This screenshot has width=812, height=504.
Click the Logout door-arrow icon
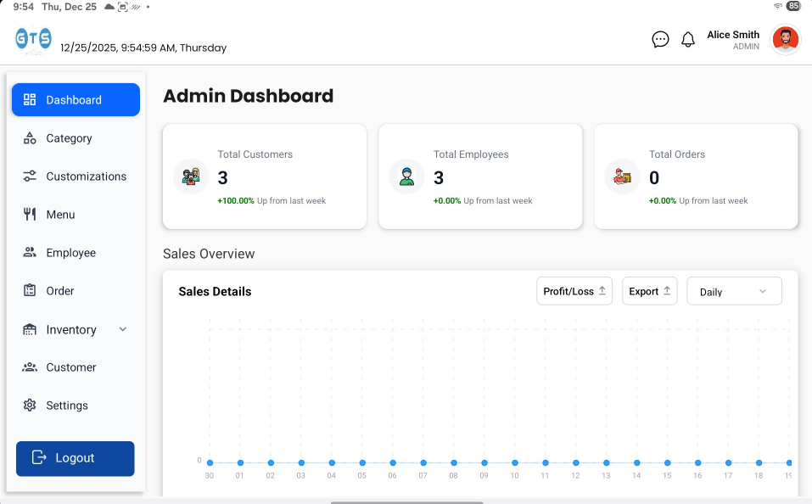pos(39,457)
